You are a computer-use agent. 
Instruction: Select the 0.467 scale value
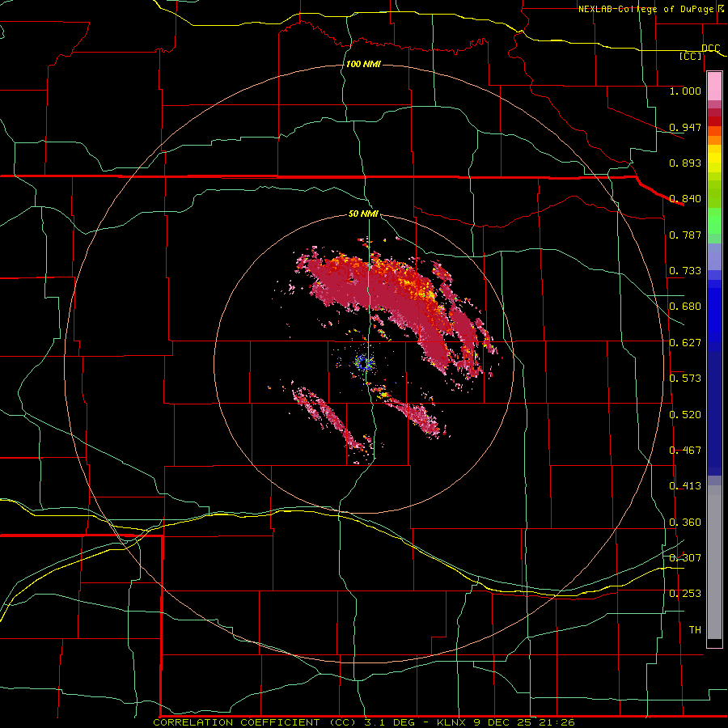685,451
